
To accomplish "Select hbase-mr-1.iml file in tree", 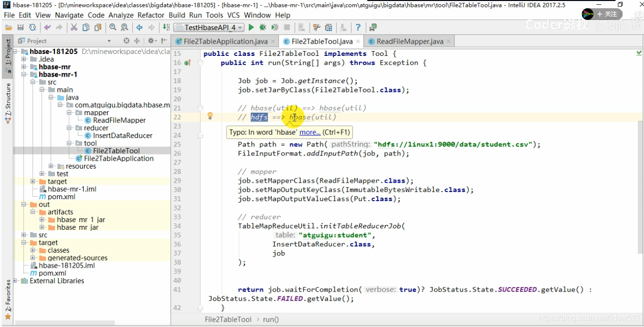I will click(x=72, y=189).
